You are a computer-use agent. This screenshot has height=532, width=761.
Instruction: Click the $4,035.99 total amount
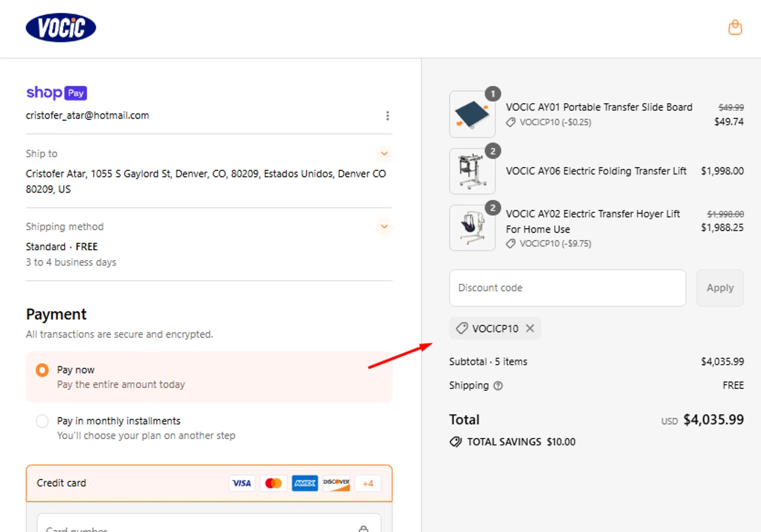713,419
